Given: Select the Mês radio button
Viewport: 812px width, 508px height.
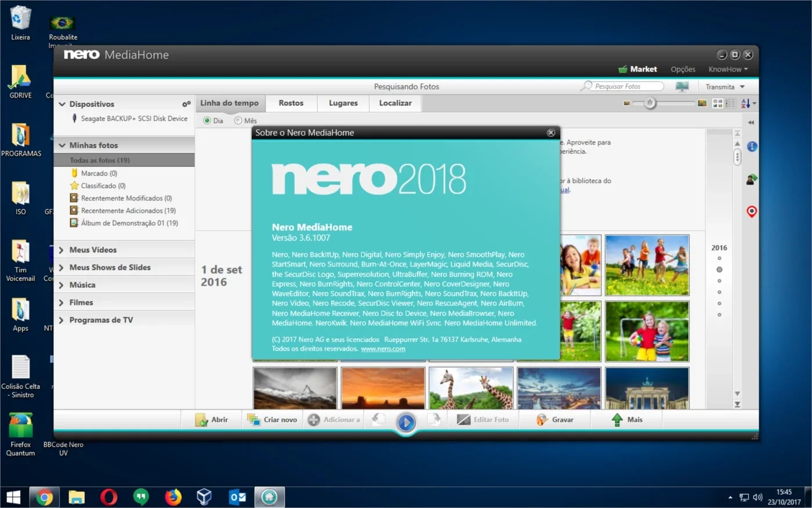Looking at the screenshot, I should tap(238, 121).
